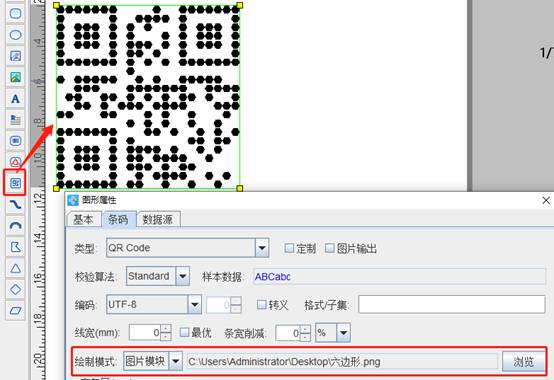Check the 最优 option
Viewport: 554px width, 380px height.
pyautogui.click(x=184, y=332)
